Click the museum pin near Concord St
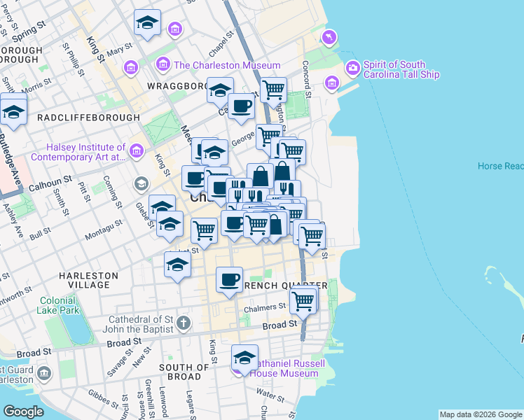 click(332, 83)
